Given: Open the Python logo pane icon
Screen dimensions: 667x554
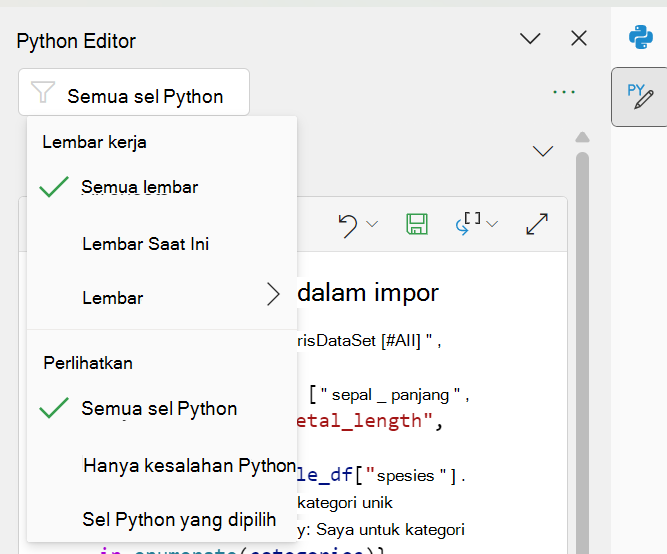Looking at the screenshot, I should [641, 37].
